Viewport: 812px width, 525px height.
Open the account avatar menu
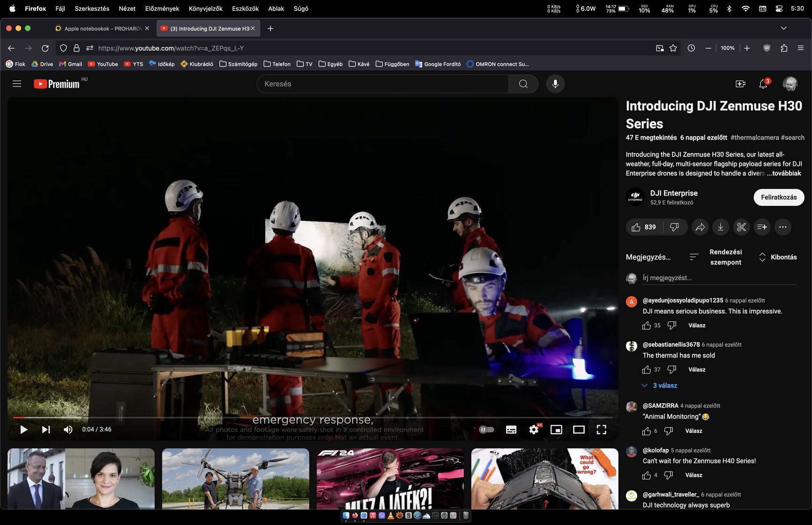(x=790, y=84)
